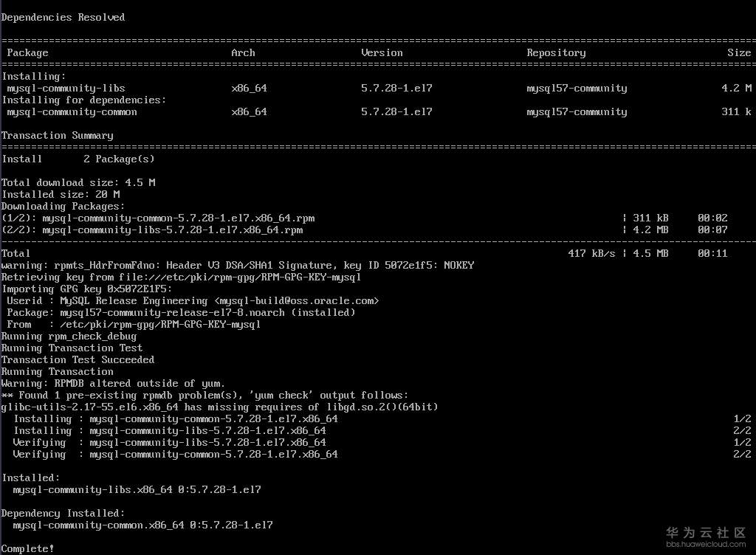
Task: Click the "Complete!" text at the bottom
Action: (28, 549)
